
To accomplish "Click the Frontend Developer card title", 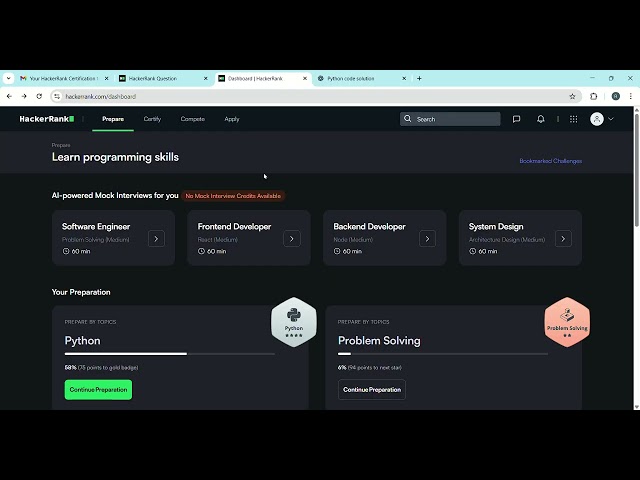I will point(234,227).
